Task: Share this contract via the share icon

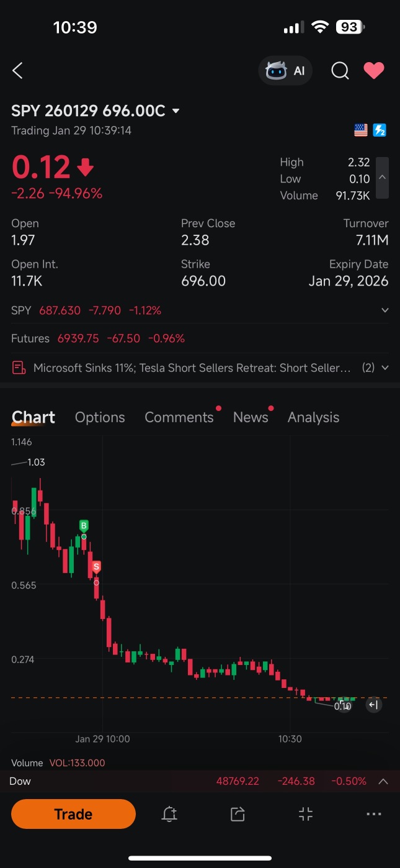Action: tap(237, 813)
